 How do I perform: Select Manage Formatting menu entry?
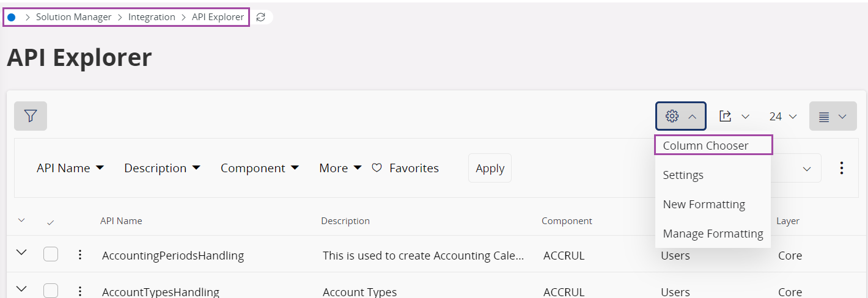pyautogui.click(x=713, y=233)
